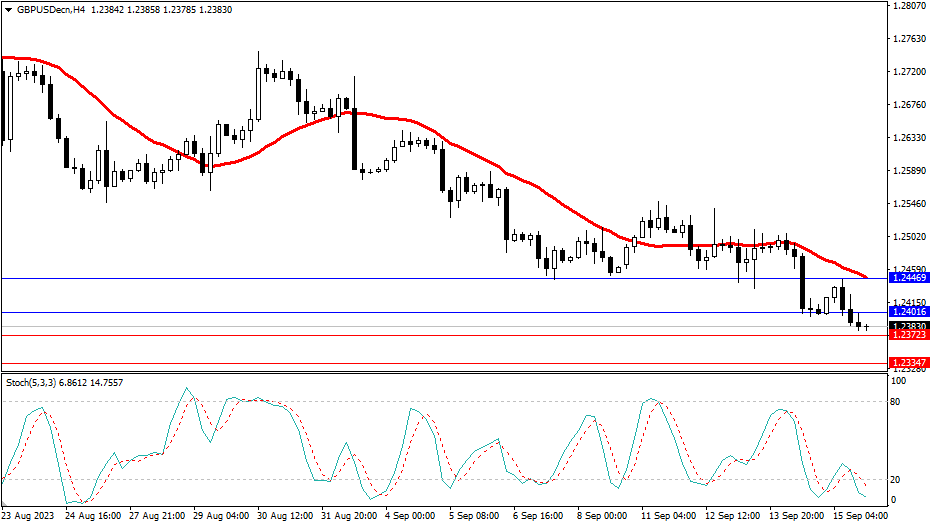This screenshot has height=525, width=933.
Task: Click the 23 Aug 2023 date label
Action: click(27, 516)
